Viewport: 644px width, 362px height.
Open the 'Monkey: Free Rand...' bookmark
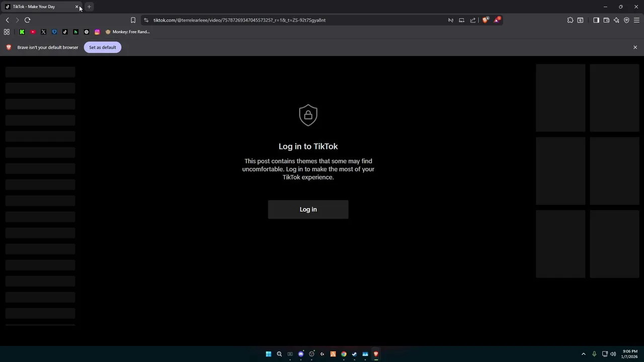pyautogui.click(x=128, y=32)
